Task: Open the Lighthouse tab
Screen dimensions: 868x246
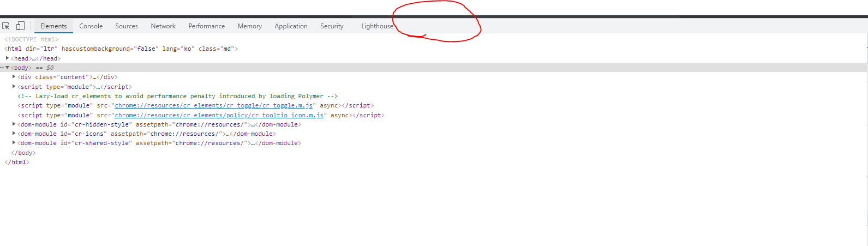Action: pyautogui.click(x=377, y=26)
